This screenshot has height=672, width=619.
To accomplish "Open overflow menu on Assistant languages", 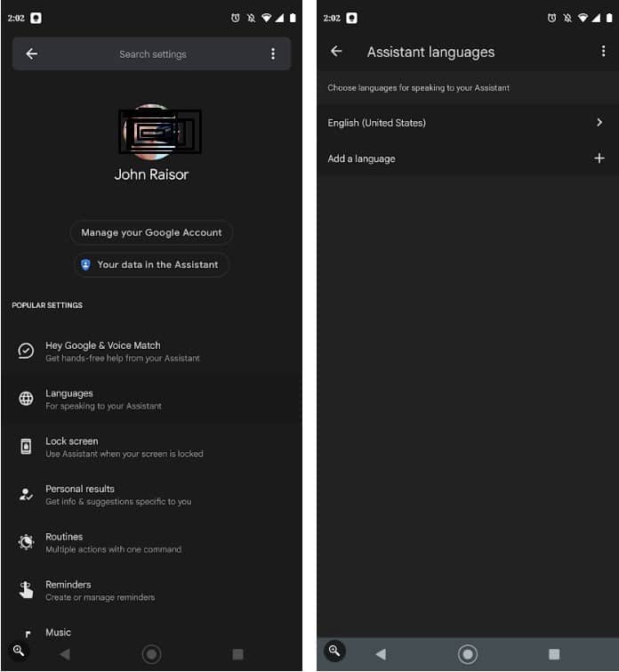I will (x=603, y=52).
